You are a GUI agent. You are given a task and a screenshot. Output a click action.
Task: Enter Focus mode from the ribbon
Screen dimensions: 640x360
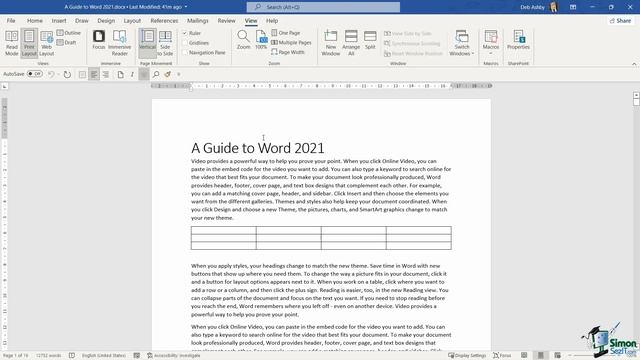pyautogui.click(x=99, y=40)
